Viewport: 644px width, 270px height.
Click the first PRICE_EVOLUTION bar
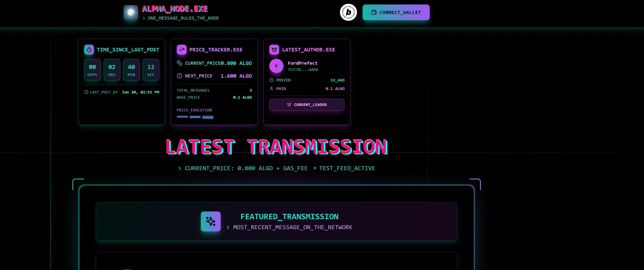pyautogui.click(x=182, y=117)
